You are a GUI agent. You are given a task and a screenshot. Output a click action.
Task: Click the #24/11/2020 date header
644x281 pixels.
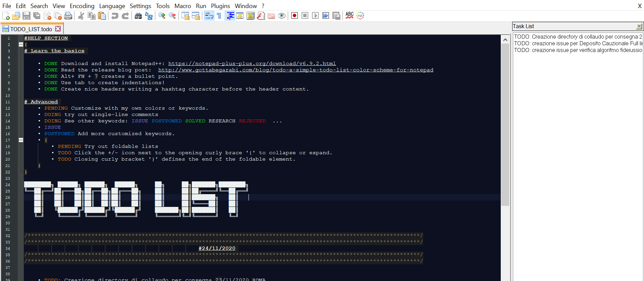(x=217, y=248)
